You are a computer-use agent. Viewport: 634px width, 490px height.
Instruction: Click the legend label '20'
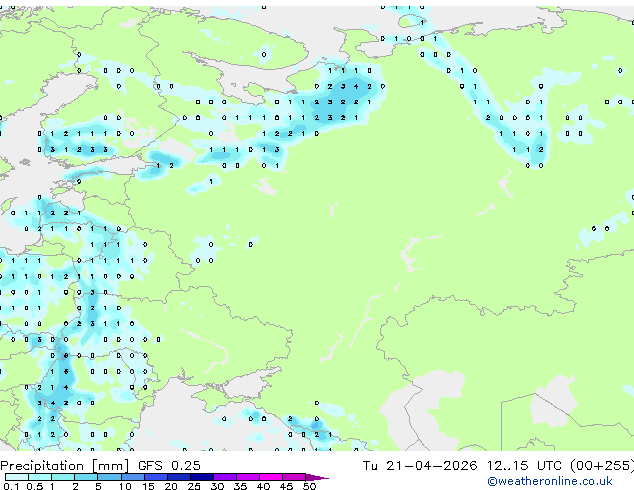171,486
